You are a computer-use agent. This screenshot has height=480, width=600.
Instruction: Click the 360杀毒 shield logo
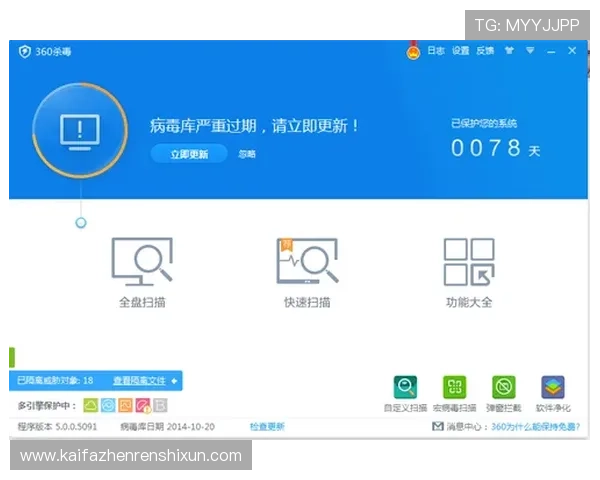click(x=25, y=51)
